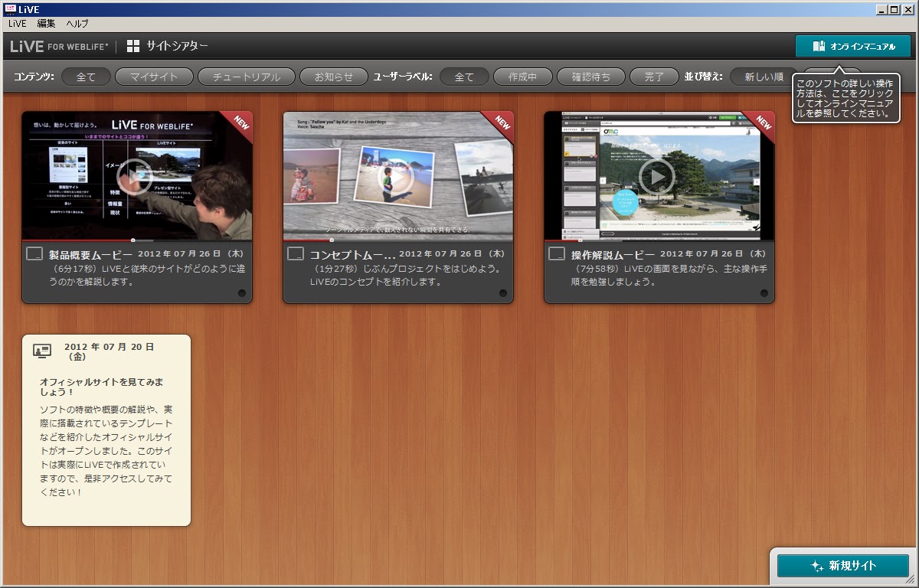Click NEW ribbon on コンセプトムービー thumbnail
The image size is (919, 588).
(x=501, y=124)
